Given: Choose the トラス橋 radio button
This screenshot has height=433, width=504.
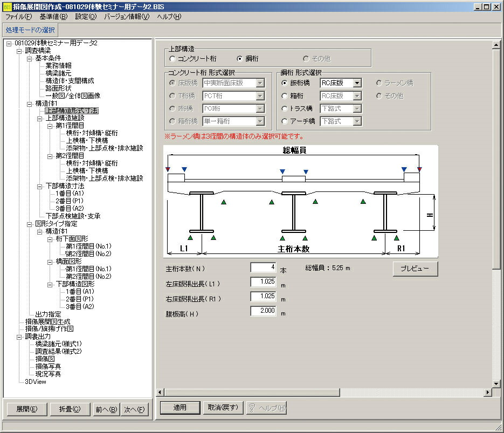Looking at the screenshot, I should (285, 108).
